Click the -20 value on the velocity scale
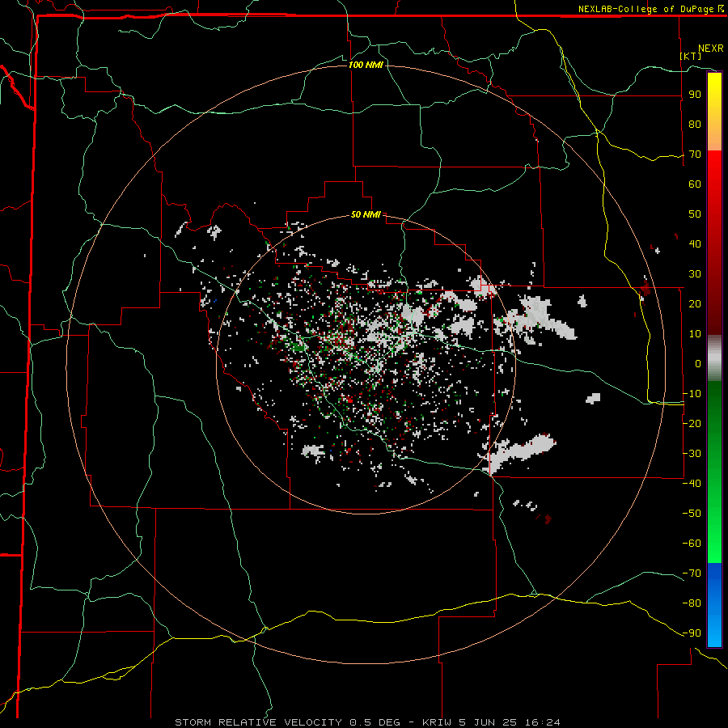The width and height of the screenshot is (728, 728). [692, 423]
